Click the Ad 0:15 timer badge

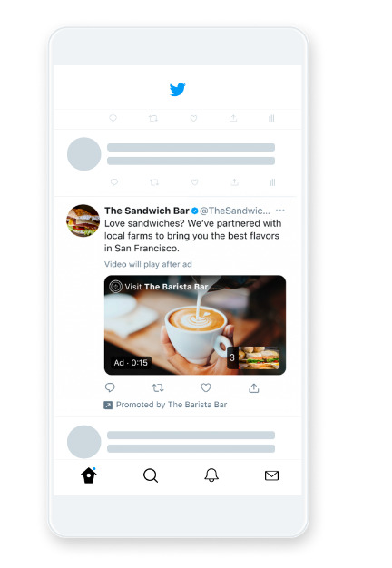coord(131,363)
